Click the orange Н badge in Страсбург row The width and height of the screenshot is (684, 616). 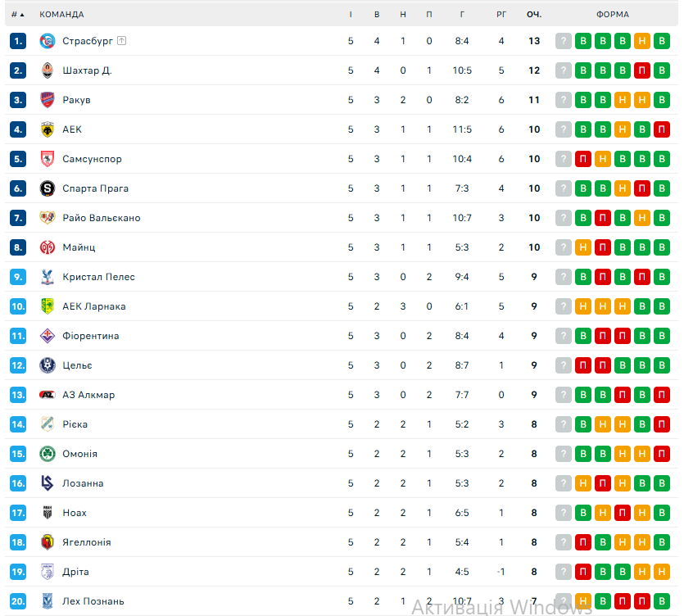(x=642, y=41)
